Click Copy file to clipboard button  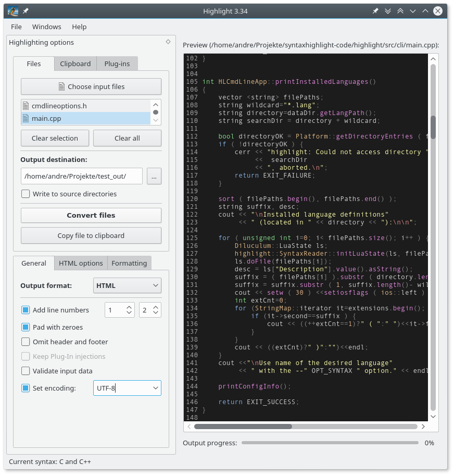point(91,235)
